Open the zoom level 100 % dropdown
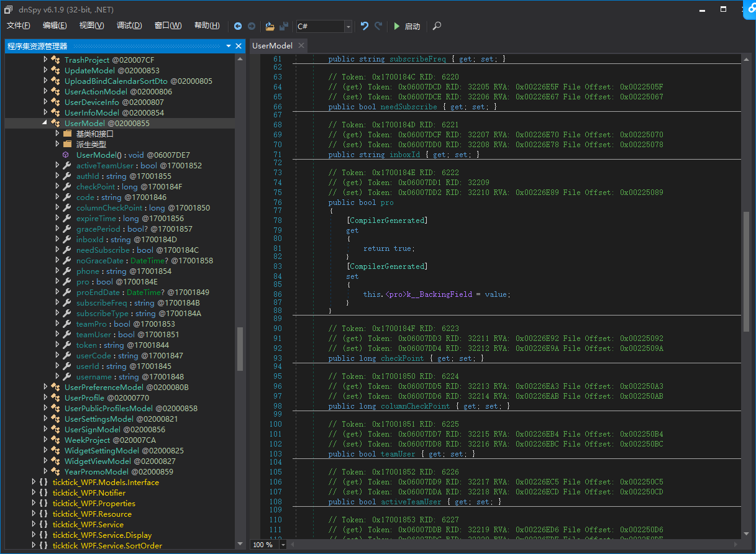This screenshot has height=554, width=756. [283, 545]
